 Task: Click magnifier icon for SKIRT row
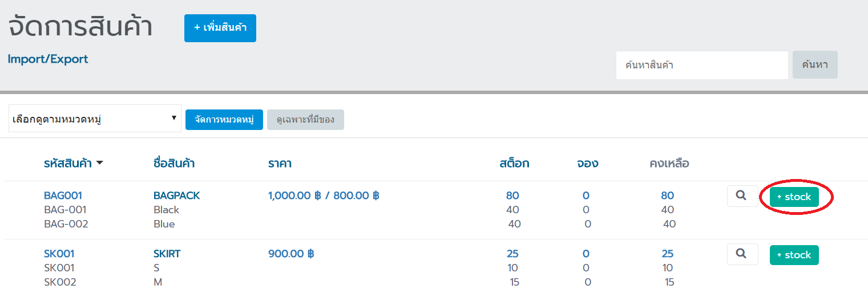coord(742,254)
